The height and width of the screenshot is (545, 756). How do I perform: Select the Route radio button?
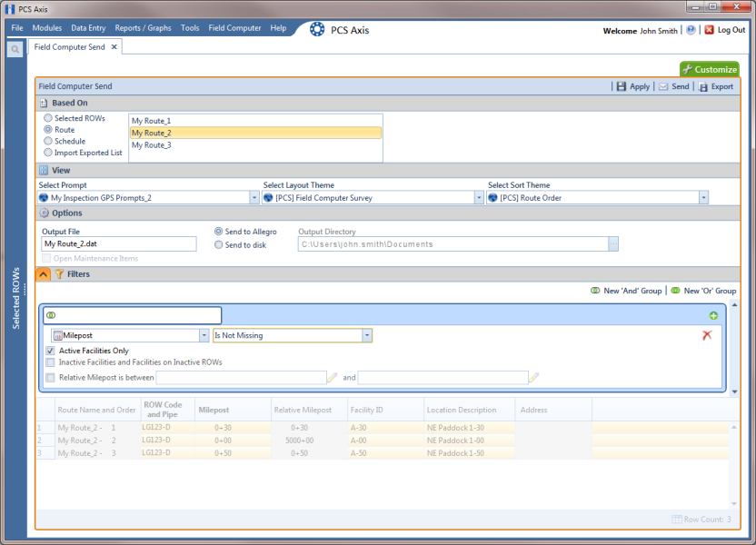(48, 130)
